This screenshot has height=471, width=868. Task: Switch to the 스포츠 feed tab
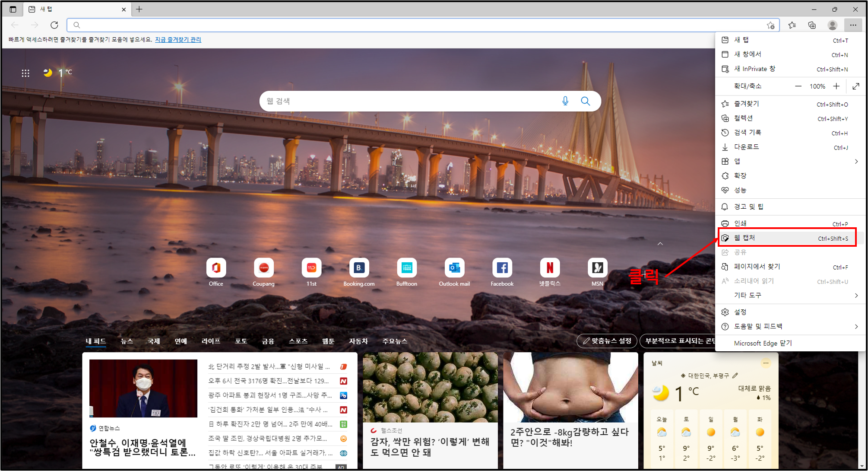298,341
